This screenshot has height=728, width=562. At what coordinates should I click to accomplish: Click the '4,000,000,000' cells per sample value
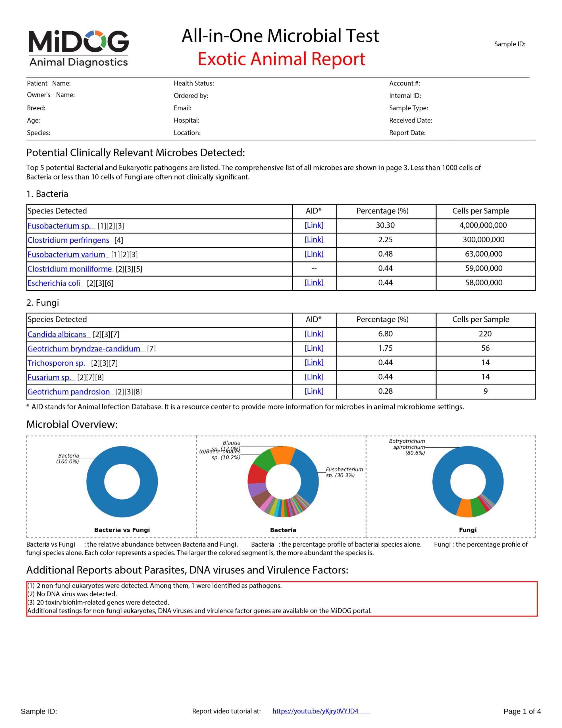point(483,225)
